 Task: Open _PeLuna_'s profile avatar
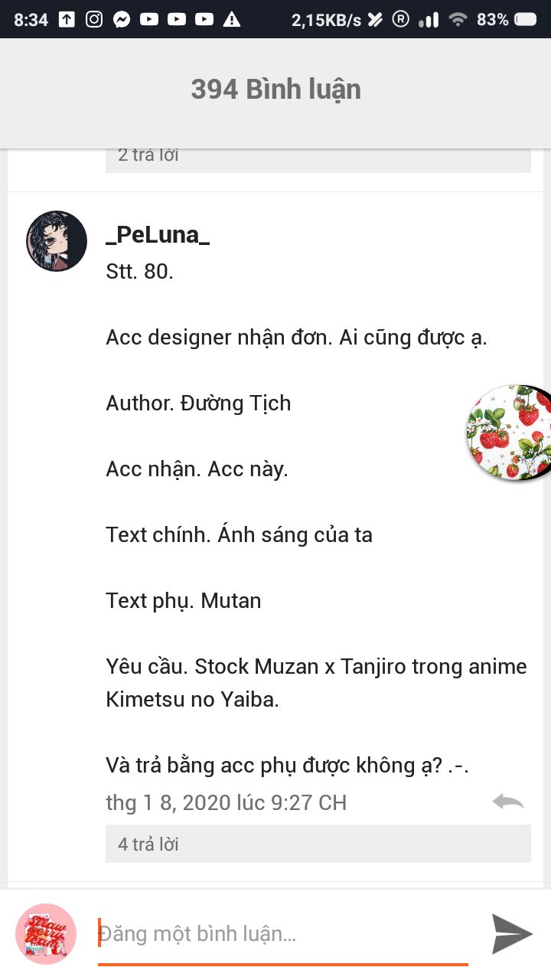57,241
